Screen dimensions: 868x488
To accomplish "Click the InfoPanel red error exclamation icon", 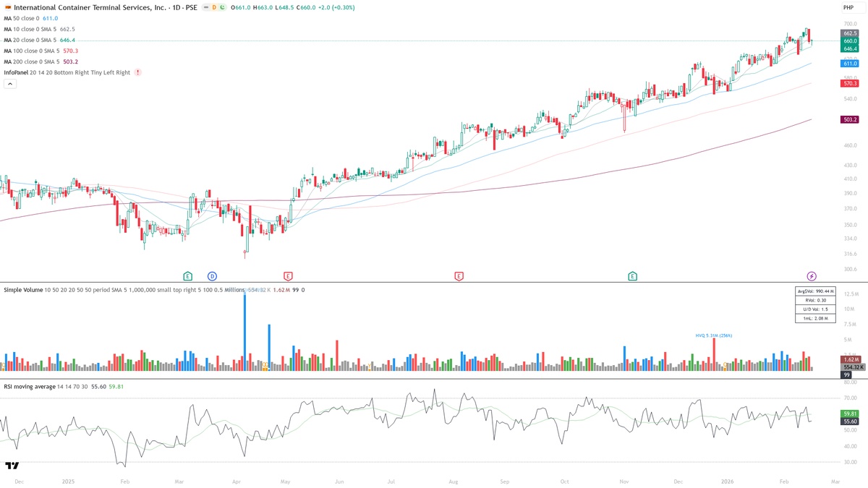I will [x=137, y=73].
